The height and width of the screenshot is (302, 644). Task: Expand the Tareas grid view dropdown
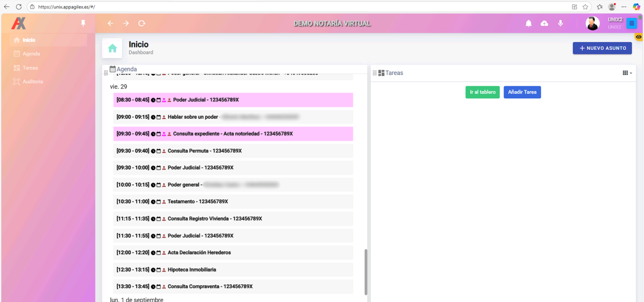[627, 73]
